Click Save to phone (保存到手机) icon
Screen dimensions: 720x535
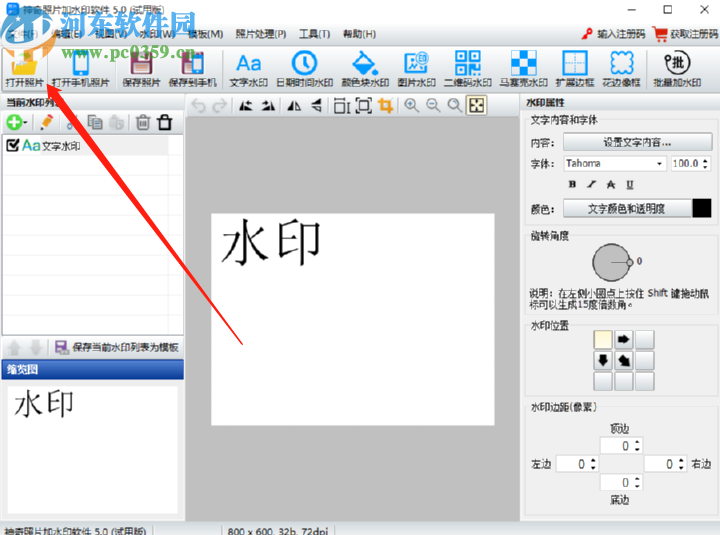(192, 69)
